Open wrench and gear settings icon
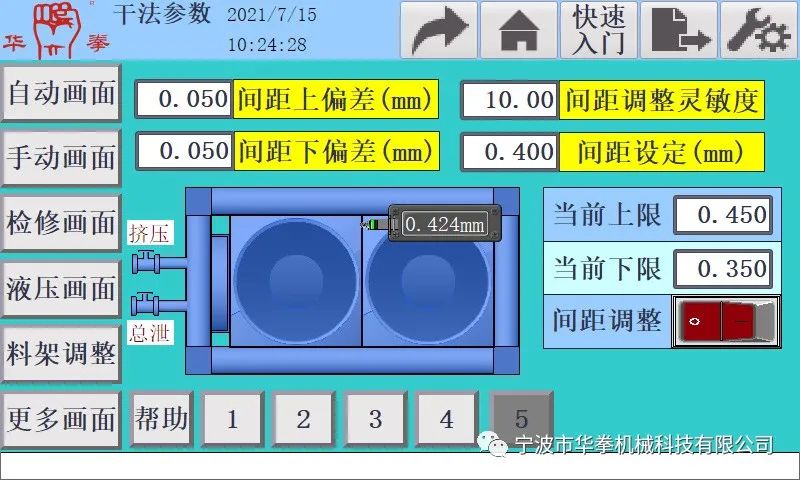This screenshot has height=480, width=800. tap(759, 30)
